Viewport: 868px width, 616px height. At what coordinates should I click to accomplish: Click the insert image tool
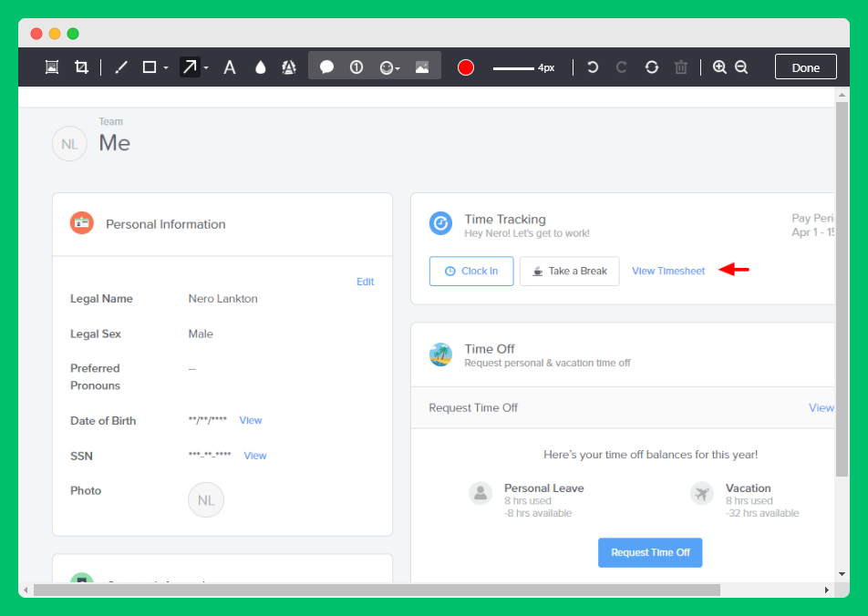422,67
